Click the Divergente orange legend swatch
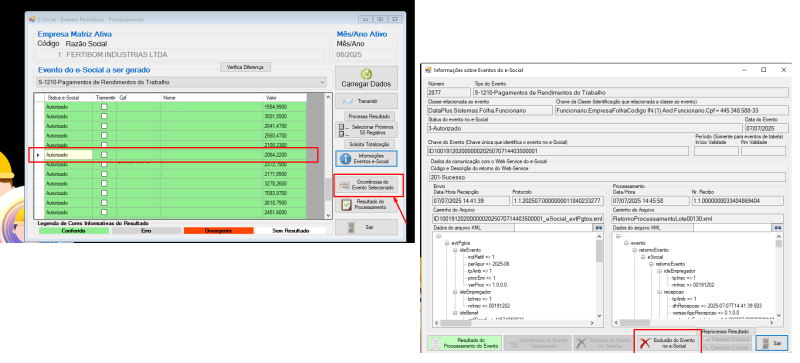800x363 pixels. [218, 231]
